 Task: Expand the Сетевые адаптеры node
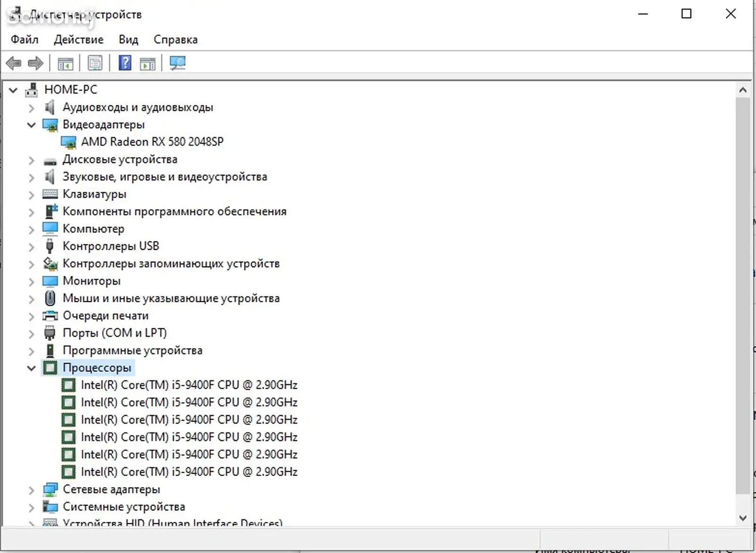pyautogui.click(x=31, y=490)
